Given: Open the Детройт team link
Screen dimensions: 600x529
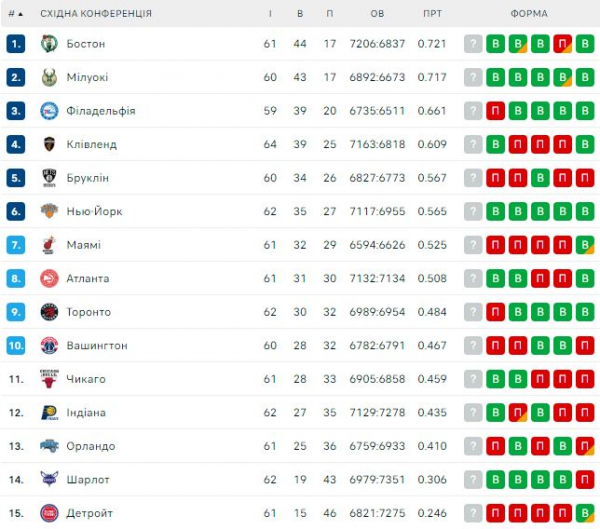Looking at the screenshot, I should [89, 513].
